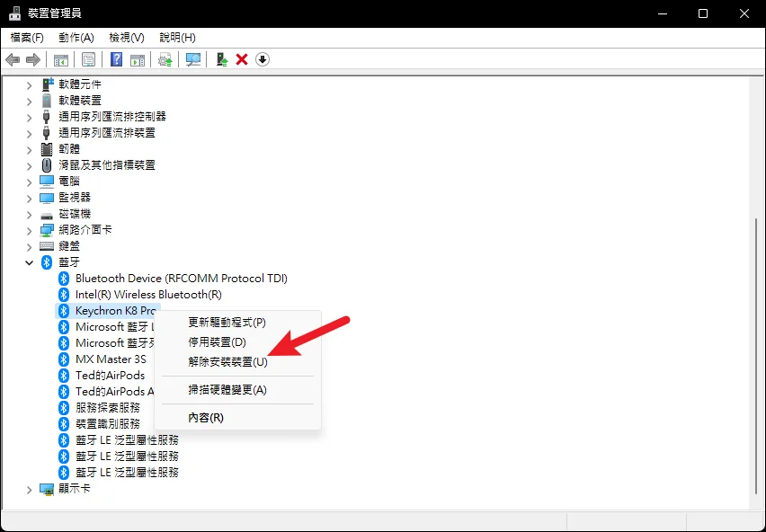Image resolution: width=766 pixels, height=532 pixels.
Task: Open the 檔案(F) menu
Action: tap(27, 38)
